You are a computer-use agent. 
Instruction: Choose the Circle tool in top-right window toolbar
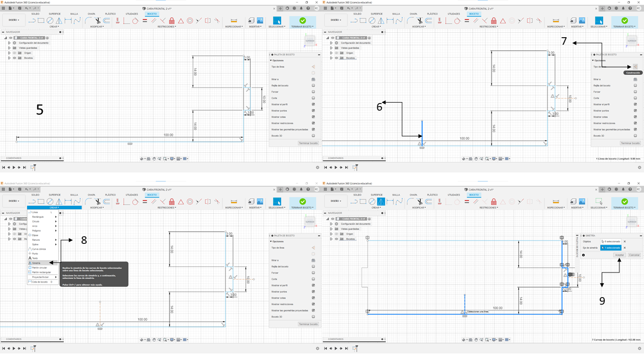[x=372, y=21]
